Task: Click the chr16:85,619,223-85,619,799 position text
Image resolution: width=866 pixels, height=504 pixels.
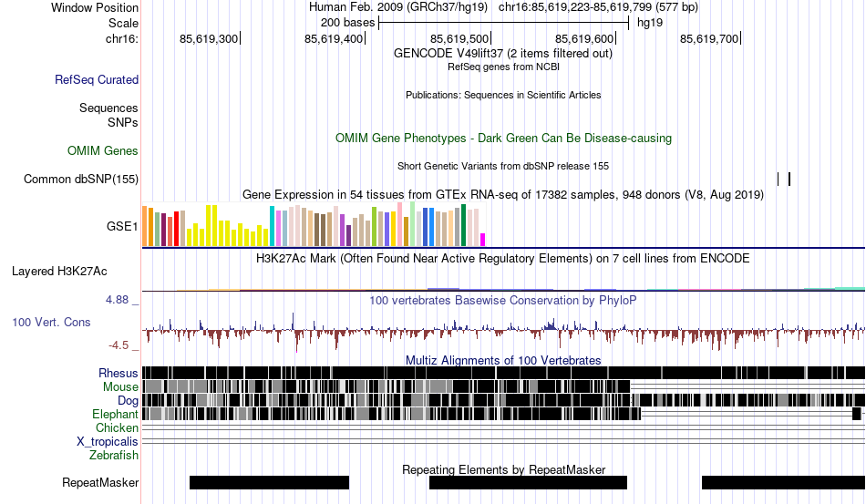Action: coord(598,7)
